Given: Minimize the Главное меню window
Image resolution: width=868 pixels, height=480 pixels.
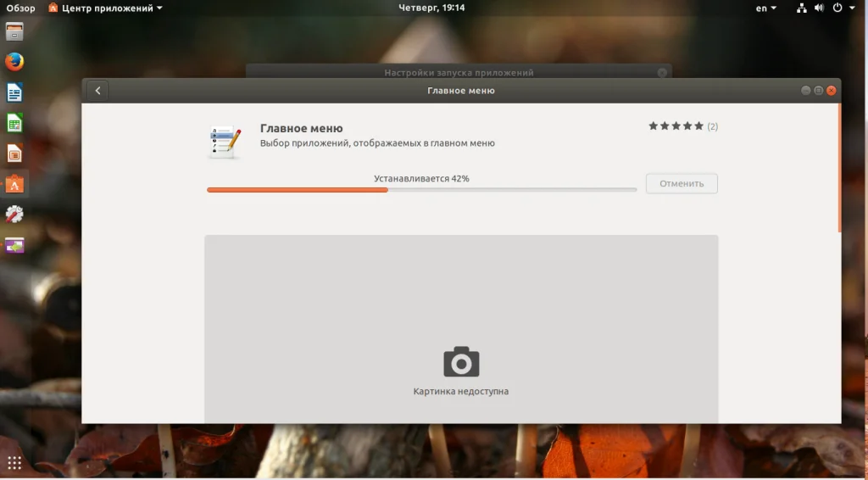Looking at the screenshot, I should 806,90.
